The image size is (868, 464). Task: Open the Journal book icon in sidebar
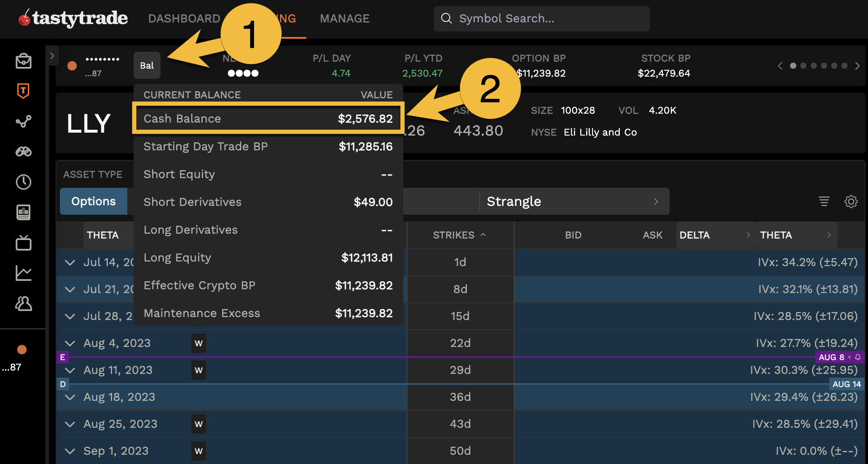[x=24, y=213]
